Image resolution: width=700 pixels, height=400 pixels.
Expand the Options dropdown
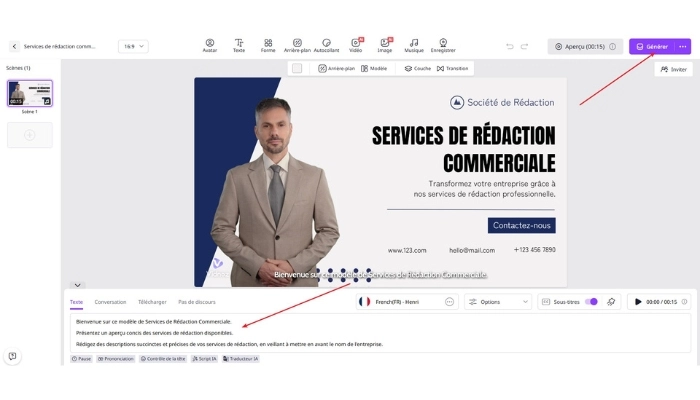tap(498, 302)
